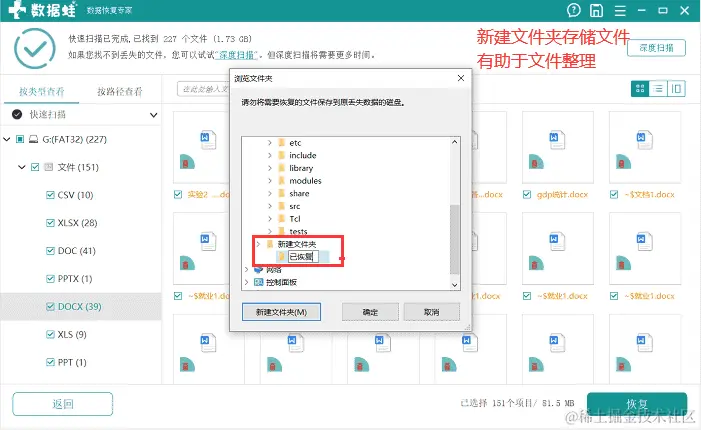Select the G:(FAT32) drive icon
Viewport: 701px width, 430px height.
pyautogui.click(x=34, y=139)
